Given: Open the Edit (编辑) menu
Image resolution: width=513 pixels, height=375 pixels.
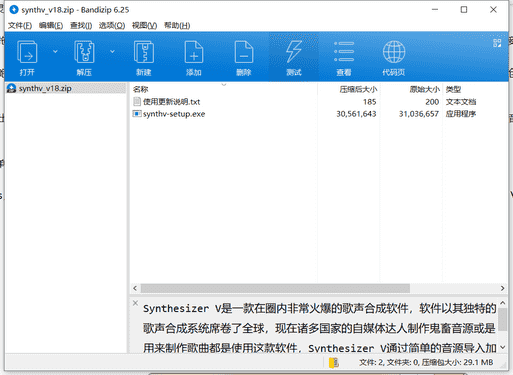Looking at the screenshot, I should point(51,25).
